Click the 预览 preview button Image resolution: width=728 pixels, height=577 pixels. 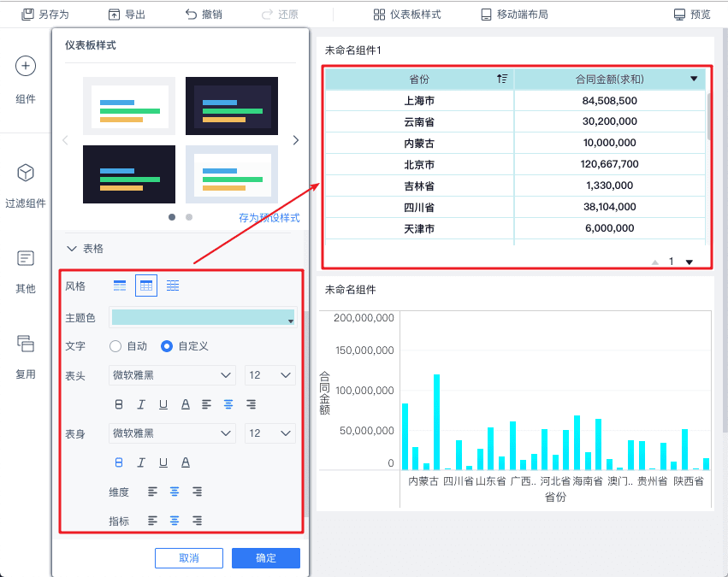(x=692, y=15)
